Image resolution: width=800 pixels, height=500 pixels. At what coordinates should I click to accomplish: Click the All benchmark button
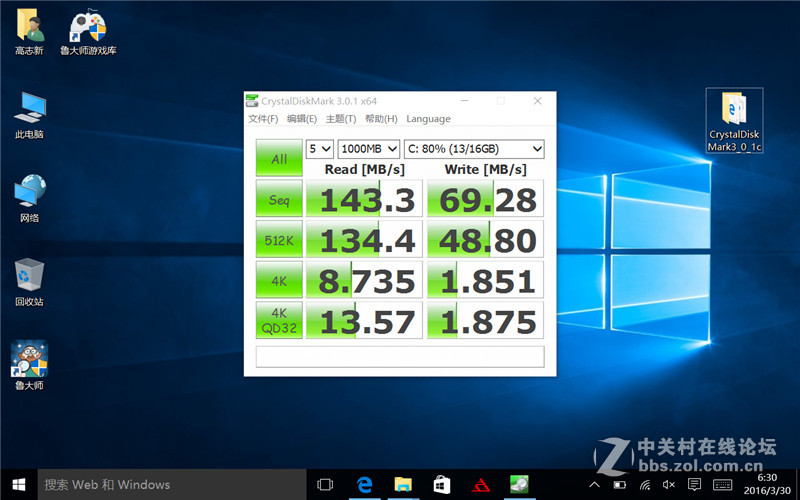point(278,158)
